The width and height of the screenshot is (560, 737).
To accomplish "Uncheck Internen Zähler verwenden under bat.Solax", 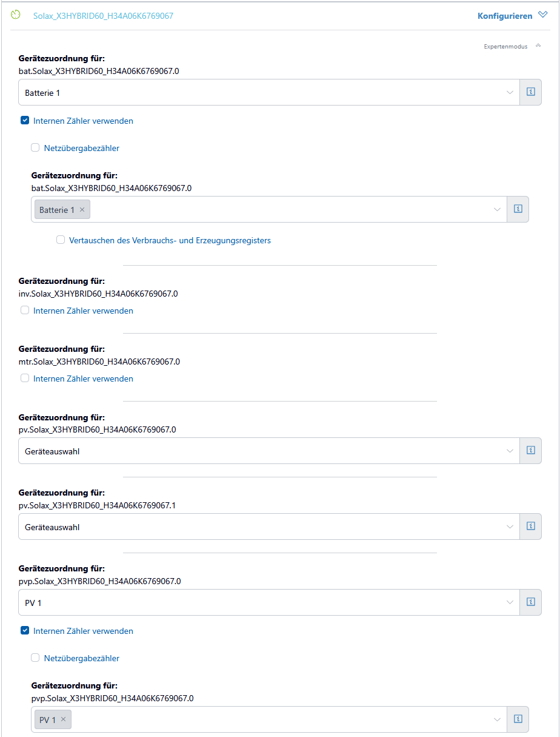I will [25, 120].
